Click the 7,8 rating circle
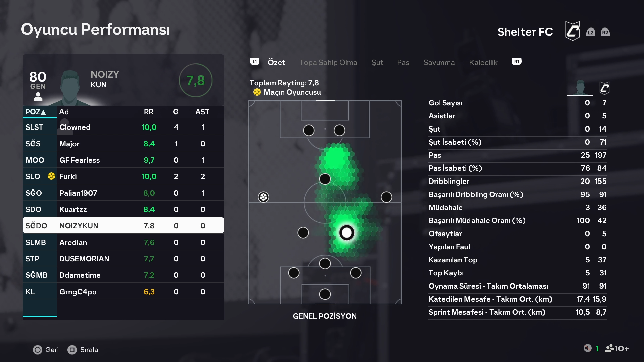644x362 pixels. pos(195,81)
